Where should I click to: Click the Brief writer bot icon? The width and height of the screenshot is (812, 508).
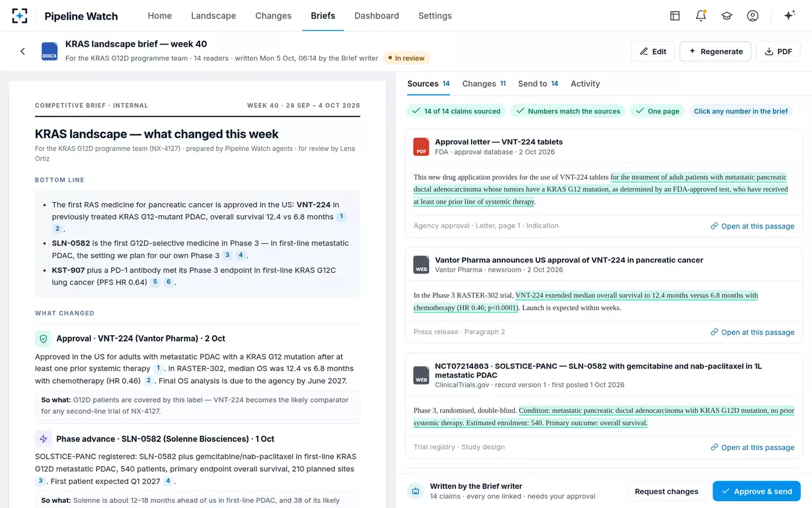[416, 491]
